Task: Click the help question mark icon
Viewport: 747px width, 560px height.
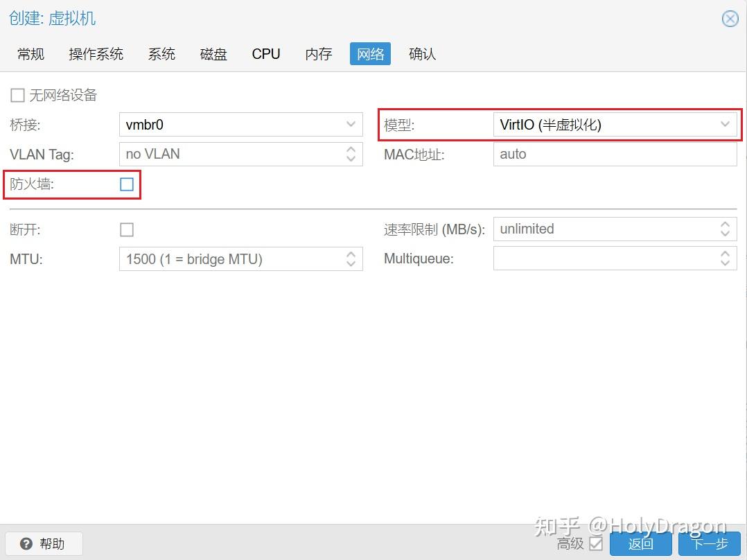Action: click(x=26, y=543)
